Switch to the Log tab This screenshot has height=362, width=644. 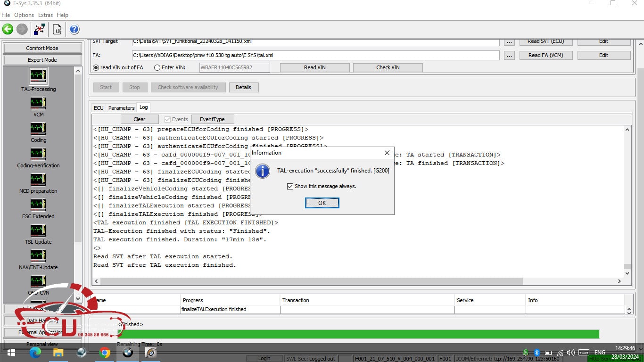coord(143,107)
